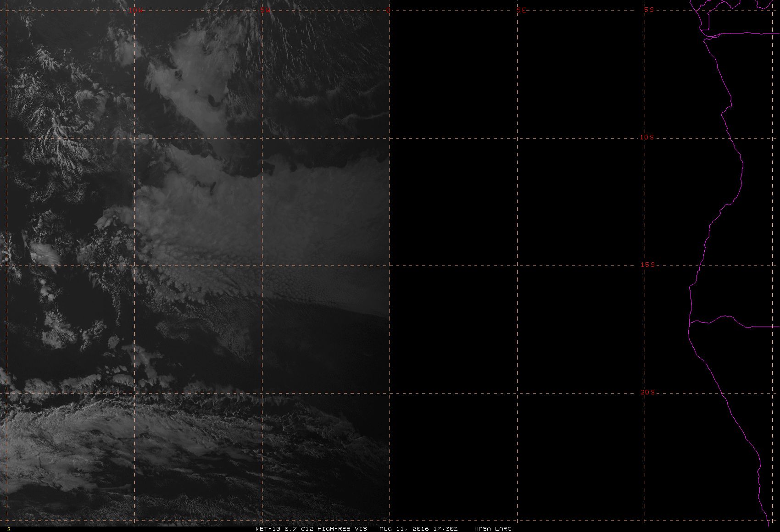Click the yellow "2" frame number
Screen dimensions: 780x532
(x=9, y=529)
